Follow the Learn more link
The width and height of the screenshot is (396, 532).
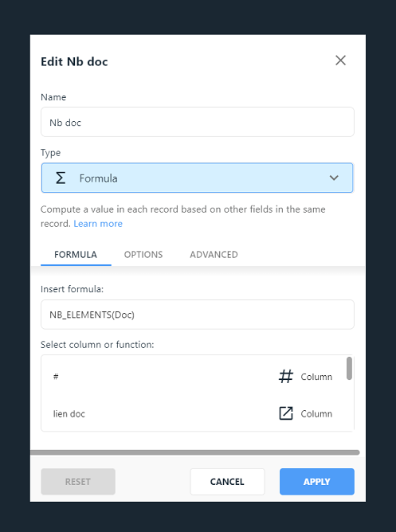[98, 224]
